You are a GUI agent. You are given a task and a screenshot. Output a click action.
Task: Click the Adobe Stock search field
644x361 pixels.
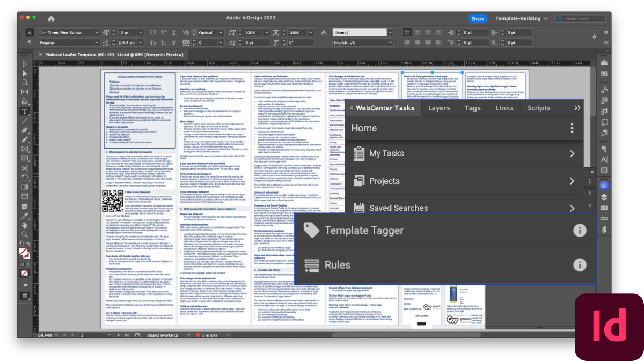[x=580, y=19]
